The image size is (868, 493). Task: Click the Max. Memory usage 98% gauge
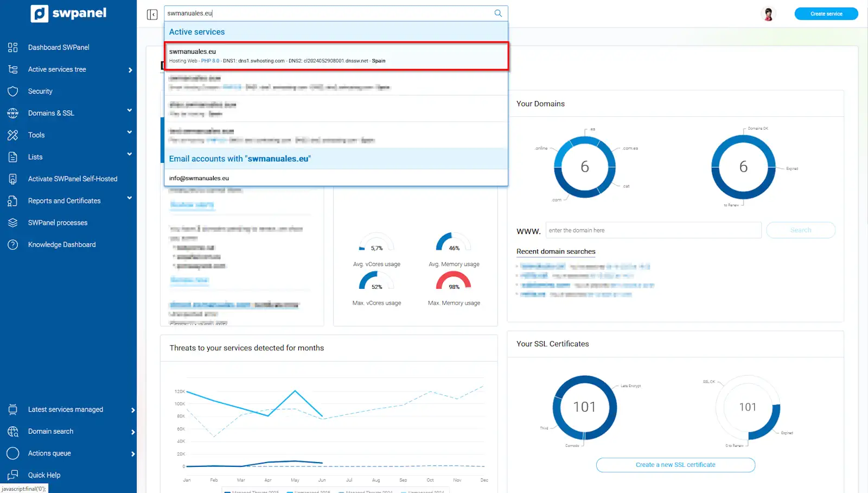[x=454, y=281]
